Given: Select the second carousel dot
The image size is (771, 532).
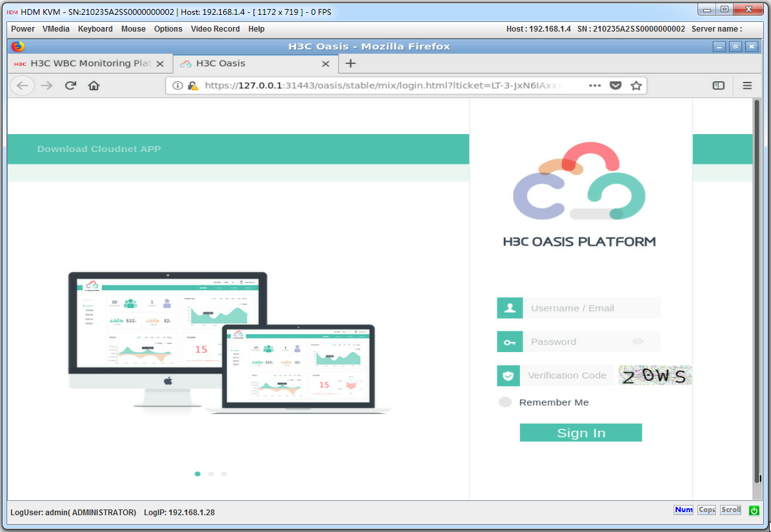Looking at the screenshot, I should coord(211,474).
